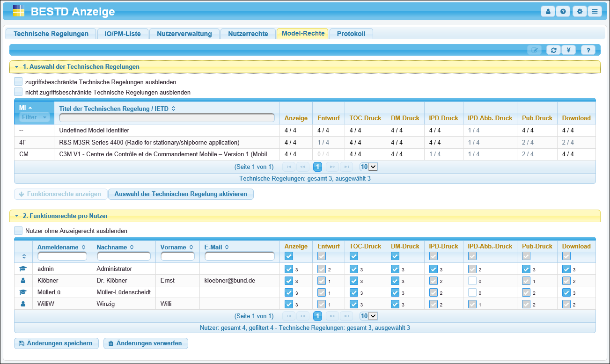
Task: Click the graduate icon in admin row
Action: coord(23,269)
